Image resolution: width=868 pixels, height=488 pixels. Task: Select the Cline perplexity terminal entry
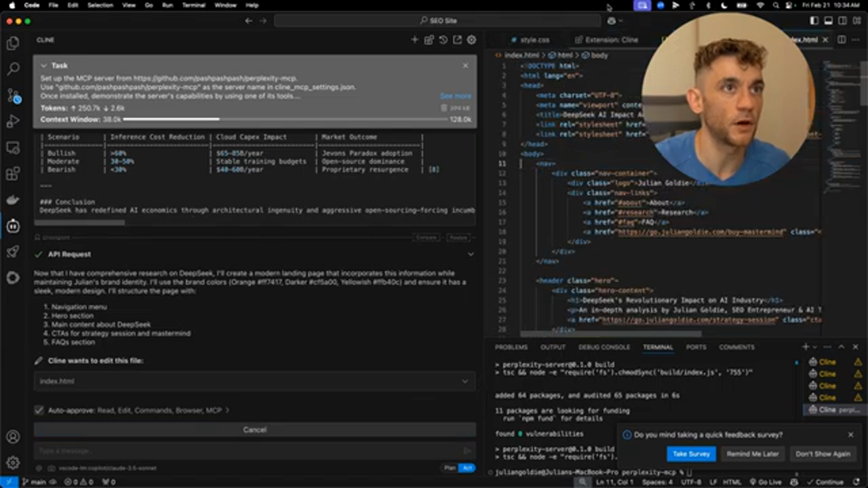click(834, 410)
